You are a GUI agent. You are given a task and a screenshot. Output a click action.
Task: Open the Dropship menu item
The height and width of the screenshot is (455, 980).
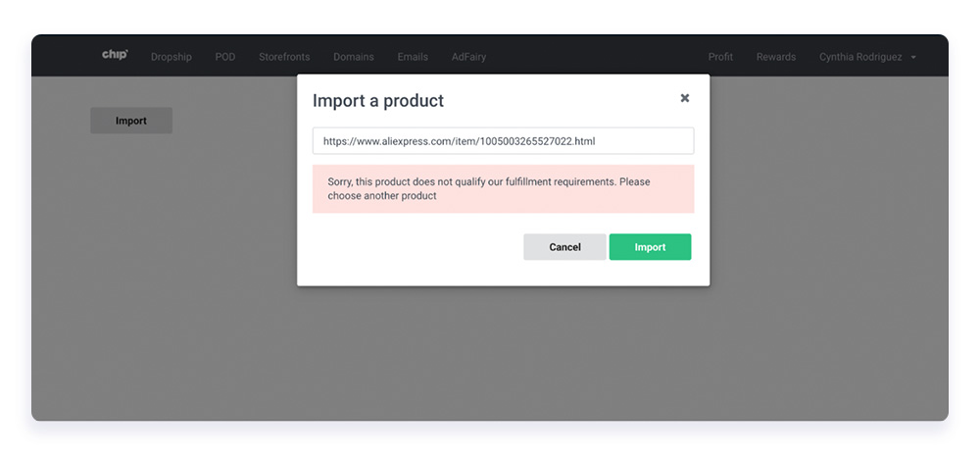tap(171, 57)
